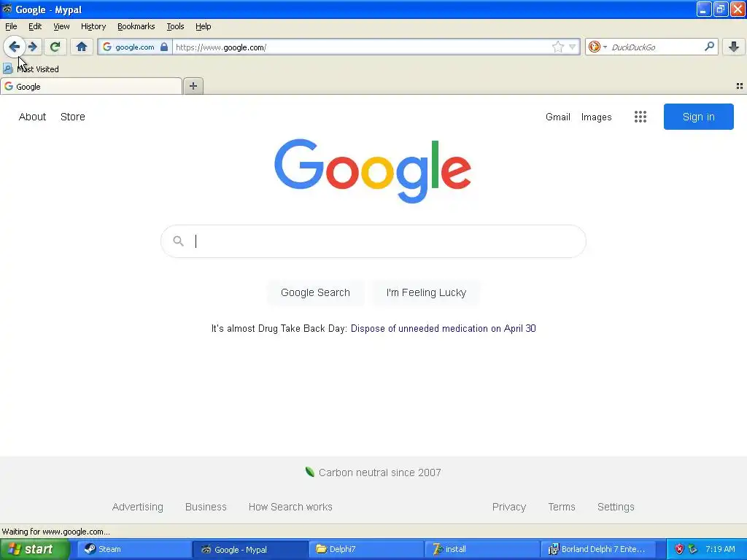Open the View menu
Image resolution: width=747 pixels, height=560 pixels.
point(61,26)
